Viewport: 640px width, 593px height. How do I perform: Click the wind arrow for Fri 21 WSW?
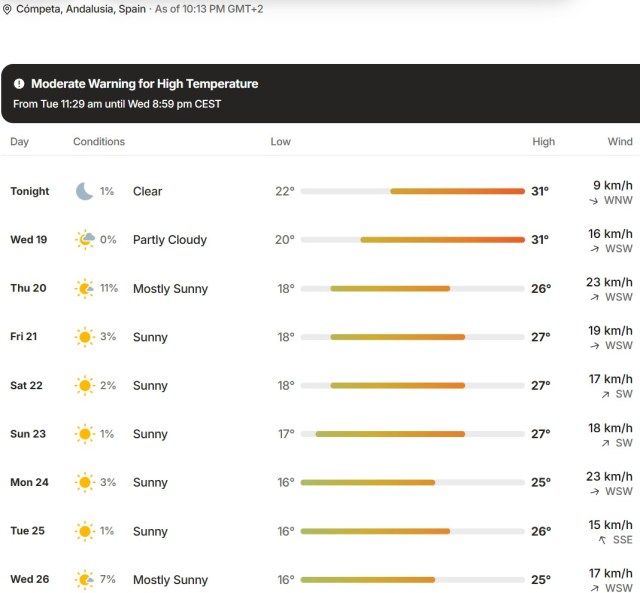(x=595, y=346)
